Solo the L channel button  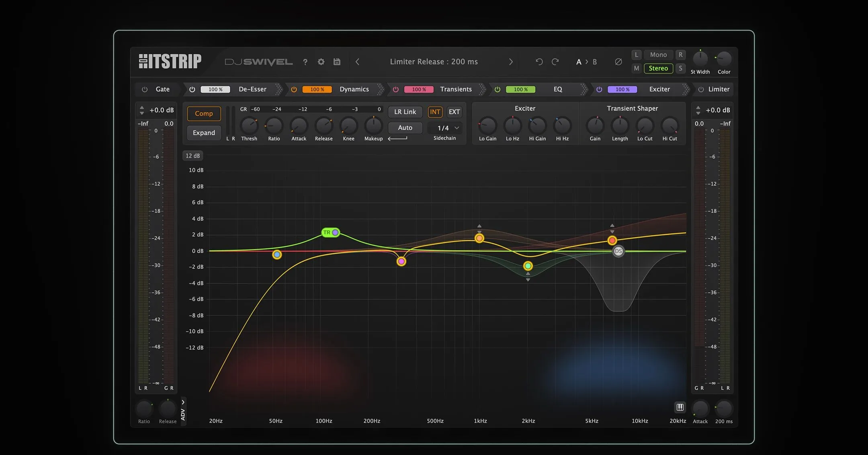(x=636, y=55)
